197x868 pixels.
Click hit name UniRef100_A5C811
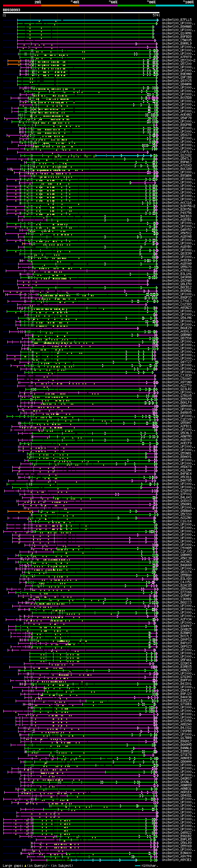point(177,477)
